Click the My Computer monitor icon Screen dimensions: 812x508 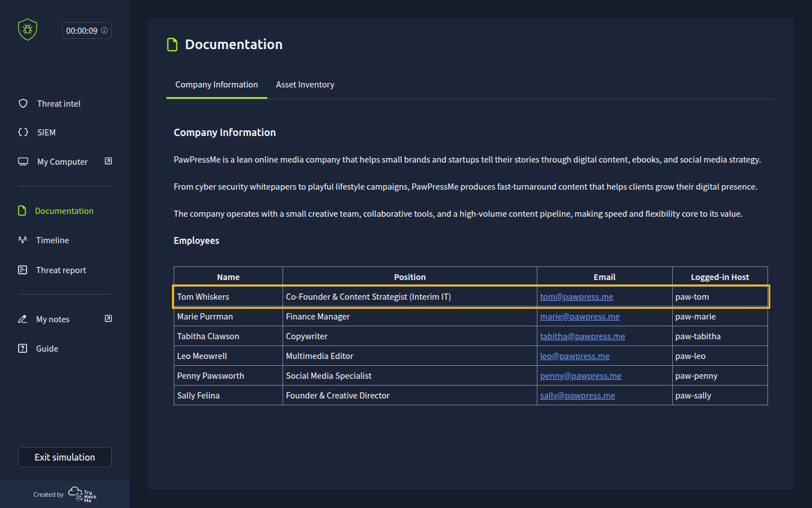point(23,161)
